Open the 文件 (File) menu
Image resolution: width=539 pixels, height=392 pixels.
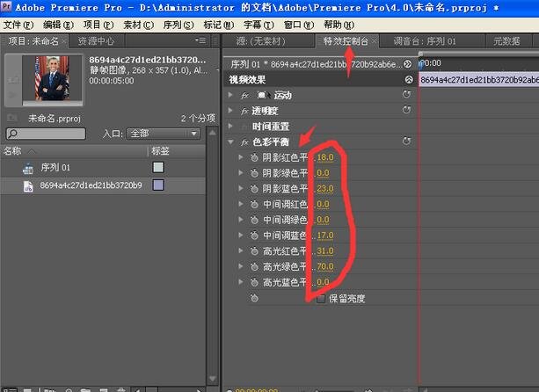tap(18, 25)
